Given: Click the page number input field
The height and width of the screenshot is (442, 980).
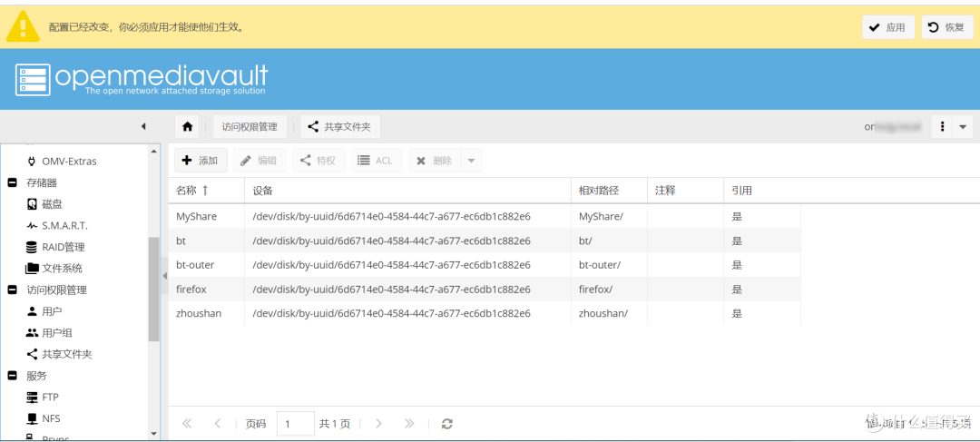Looking at the screenshot, I should (x=296, y=423).
